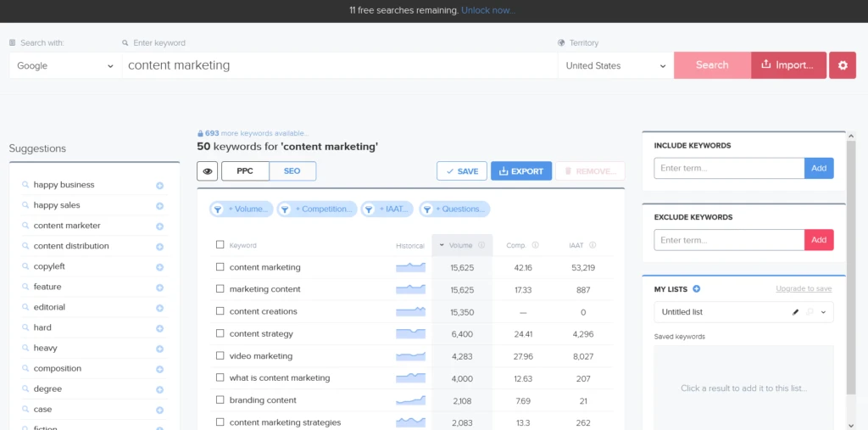View historical trend chart for 'video marketing'

tap(410, 356)
